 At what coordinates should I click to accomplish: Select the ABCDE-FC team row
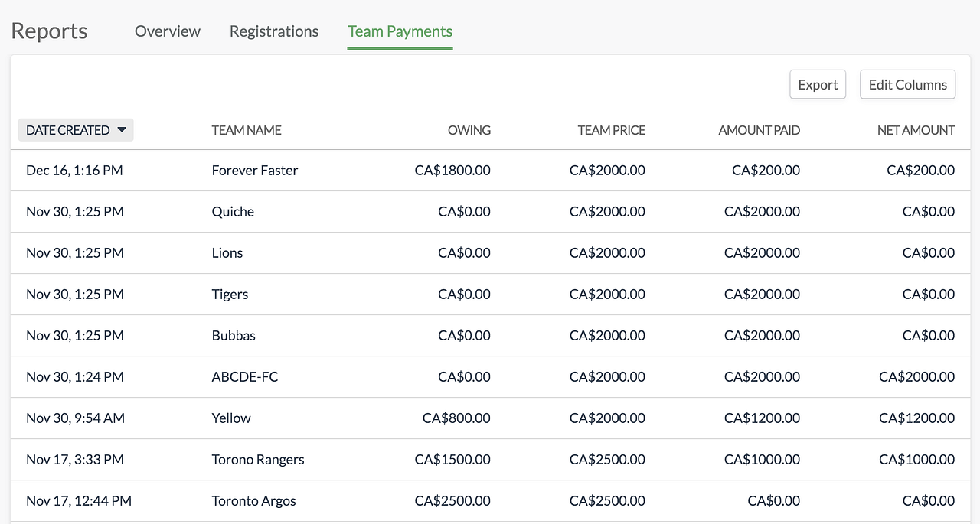pyautogui.click(x=245, y=377)
